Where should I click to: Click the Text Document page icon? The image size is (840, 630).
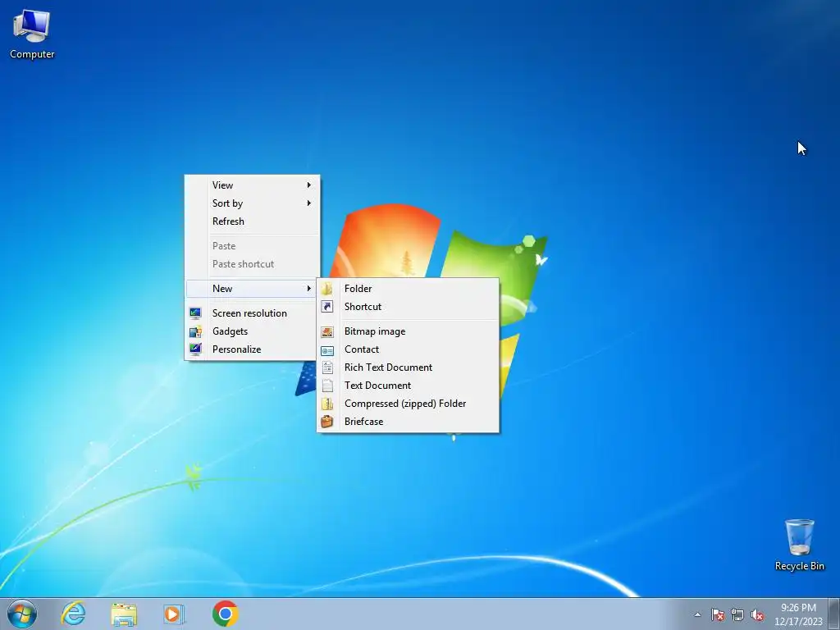327,386
